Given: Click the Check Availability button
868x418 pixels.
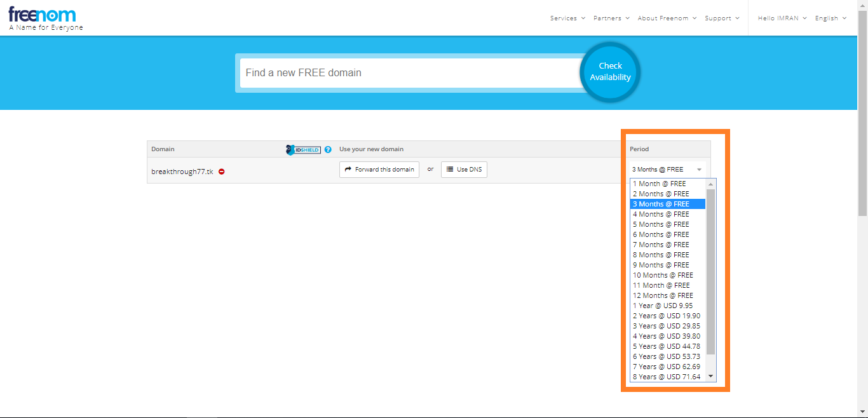Looking at the screenshot, I should [610, 72].
